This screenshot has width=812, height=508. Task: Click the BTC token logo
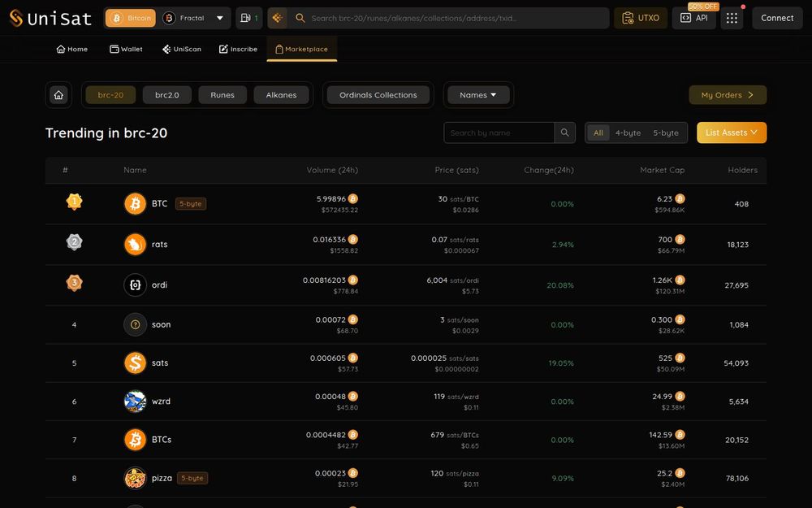click(135, 204)
